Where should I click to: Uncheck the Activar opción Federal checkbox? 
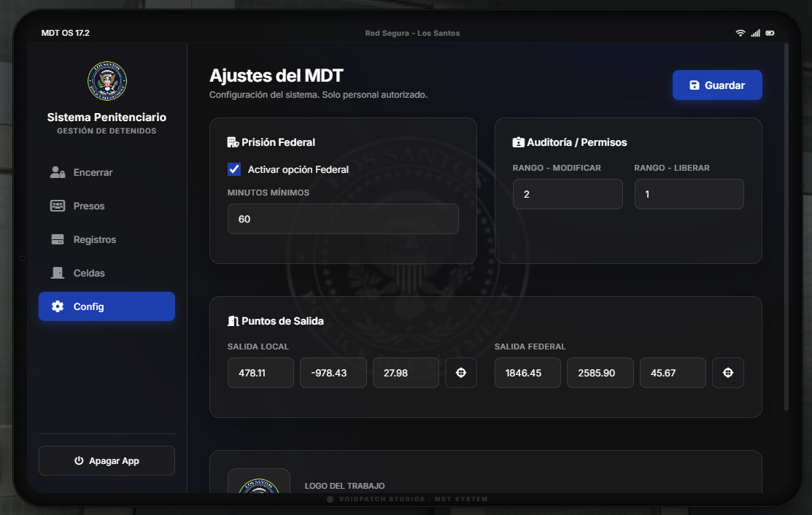234,169
